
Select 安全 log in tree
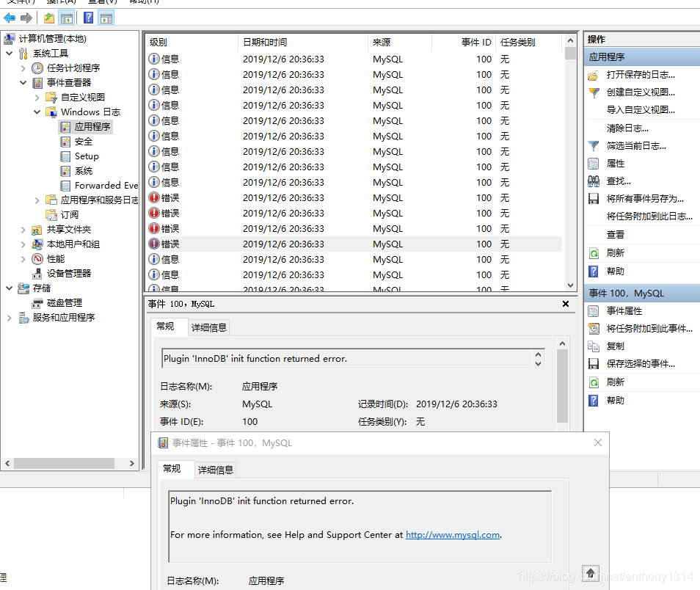(84, 142)
